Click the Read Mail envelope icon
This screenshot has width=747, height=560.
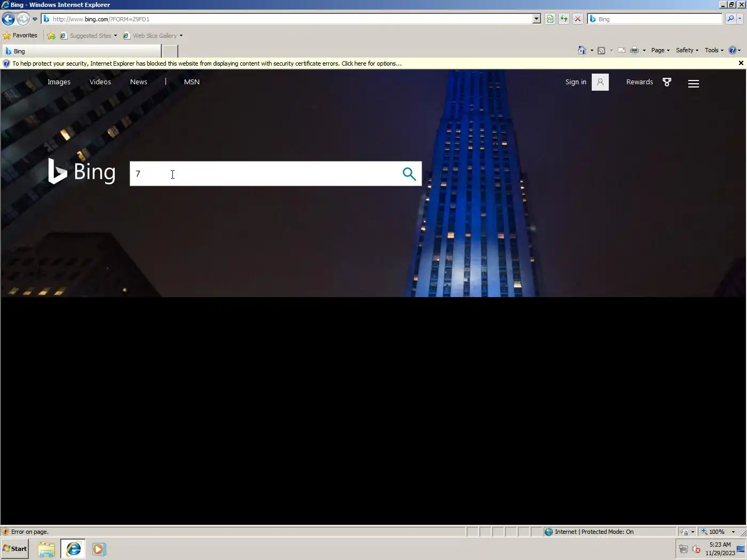[x=622, y=51]
